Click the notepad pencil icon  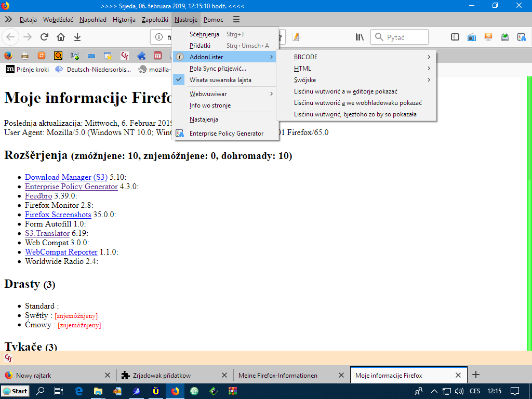296,37
